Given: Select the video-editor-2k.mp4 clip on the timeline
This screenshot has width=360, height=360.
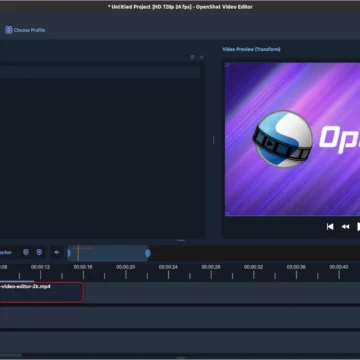Looking at the screenshot, I should pyautogui.click(x=41, y=292).
